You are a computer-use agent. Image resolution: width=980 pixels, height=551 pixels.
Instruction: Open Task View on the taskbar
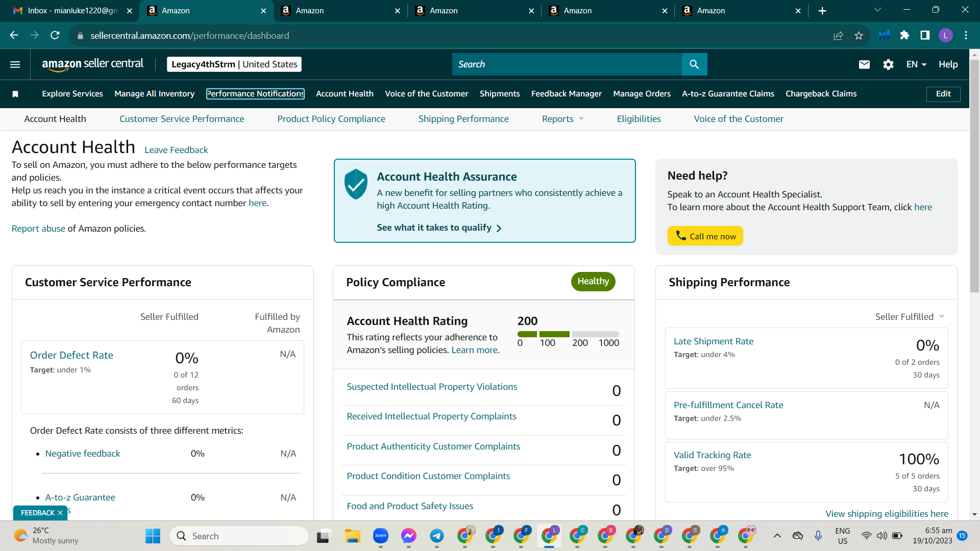(x=323, y=536)
